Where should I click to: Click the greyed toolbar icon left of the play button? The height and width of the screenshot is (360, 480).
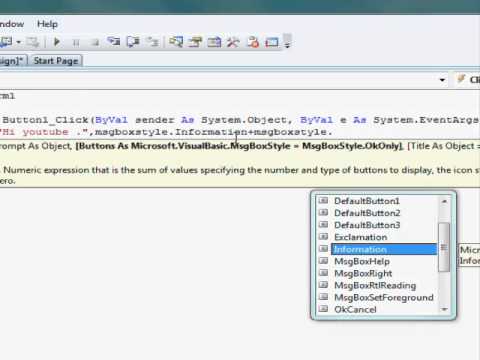33,42
